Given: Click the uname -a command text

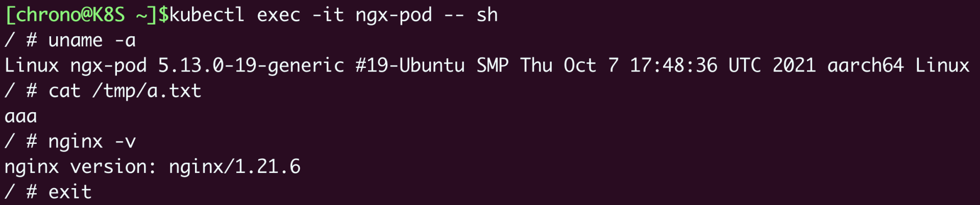Looking at the screenshot, I should click(x=92, y=40).
